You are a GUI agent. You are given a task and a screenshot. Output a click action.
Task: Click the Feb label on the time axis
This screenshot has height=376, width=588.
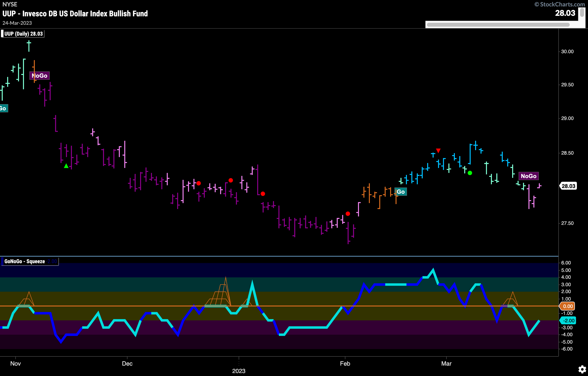pos(345,363)
